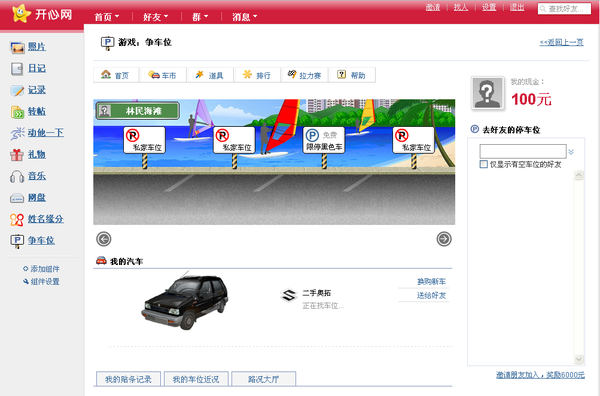Click the red car icon by 我的汽车
The image size is (600, 396).
tap(101, 261)
